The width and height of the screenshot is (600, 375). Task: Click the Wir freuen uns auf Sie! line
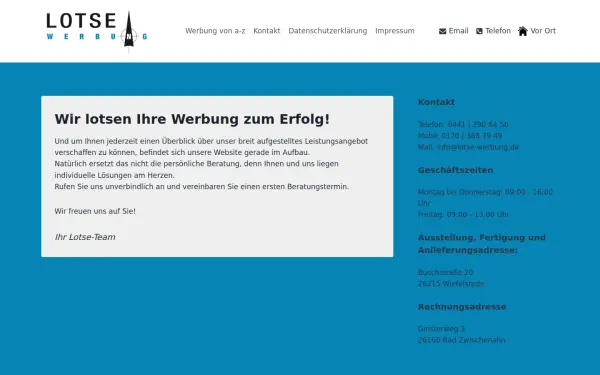95,211
